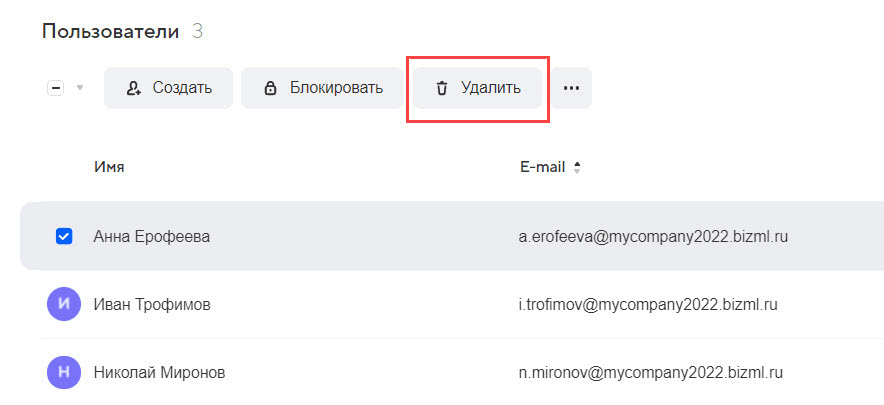Click the user count number 3
Image resolution: width=884 pixels, height=405 pixels.
point(197,31)
